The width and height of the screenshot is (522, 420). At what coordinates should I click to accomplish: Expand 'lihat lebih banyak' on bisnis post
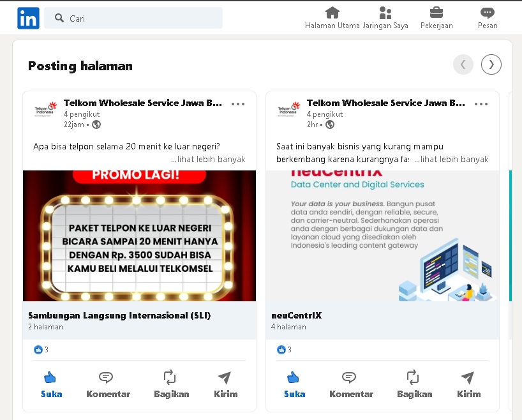point(451,159)
